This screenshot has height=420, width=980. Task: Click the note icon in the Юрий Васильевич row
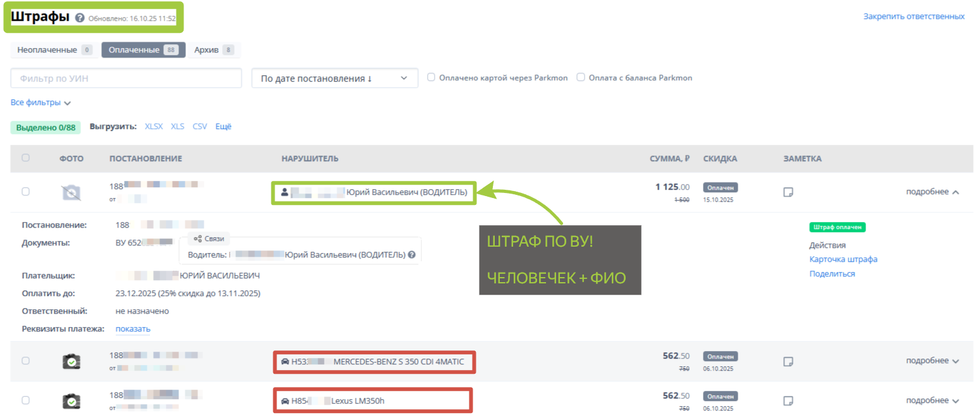click(788, 192)
